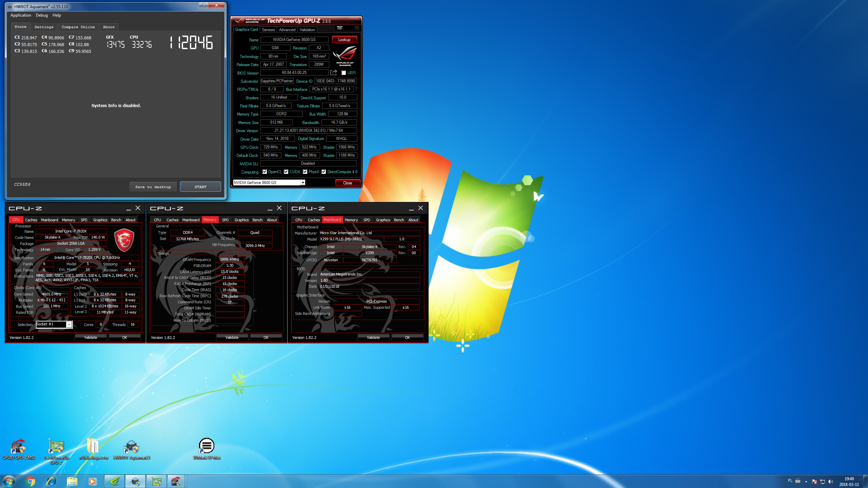
Task: Click the GPU-Z Name field NVIDIA GeForce 8600 GS
Action: tap(294, 40)
